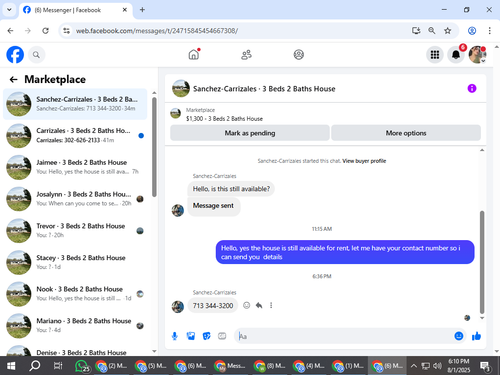The image size is (500, 375).
Task: Reply to the 713 344-3200 message
Action: click(x=259, y=305)
